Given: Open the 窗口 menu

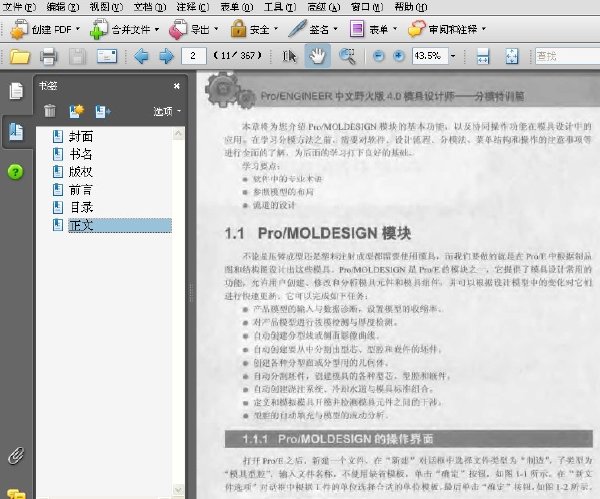Looking at the screenshot, I should (367, 7).
